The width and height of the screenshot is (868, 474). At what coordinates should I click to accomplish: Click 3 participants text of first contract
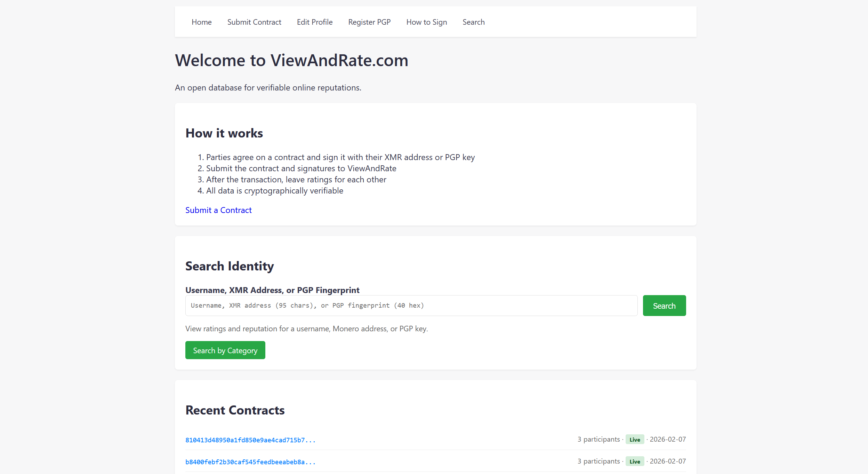tap(598, 439)
